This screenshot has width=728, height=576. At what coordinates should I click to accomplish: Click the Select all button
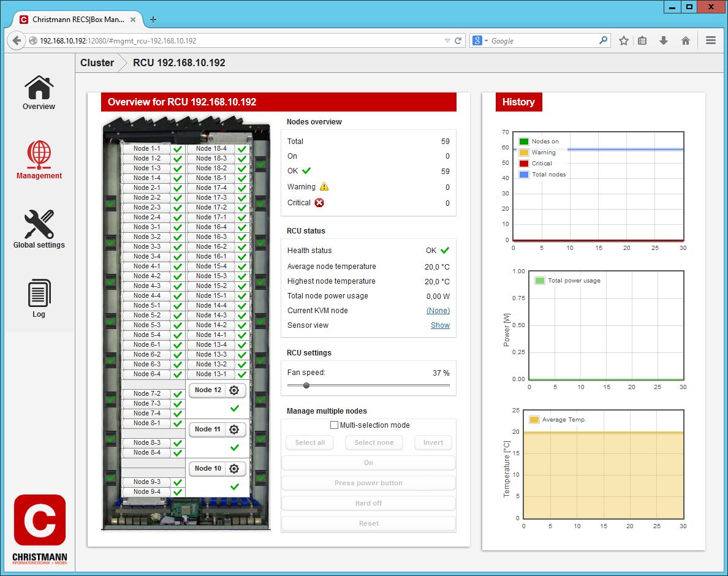[309, 443]
